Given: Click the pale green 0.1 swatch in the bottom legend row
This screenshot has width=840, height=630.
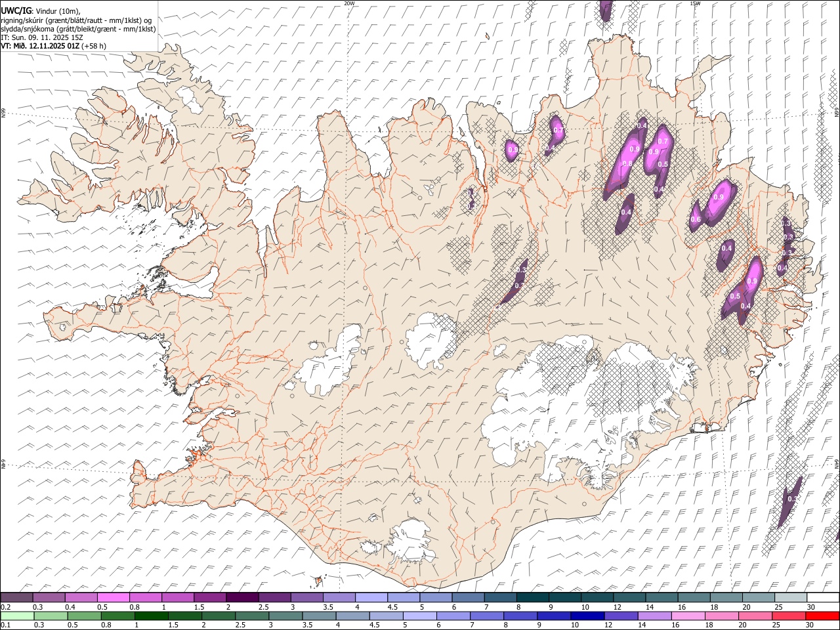Looking at the screenshot, I should [x=17, y=616].
